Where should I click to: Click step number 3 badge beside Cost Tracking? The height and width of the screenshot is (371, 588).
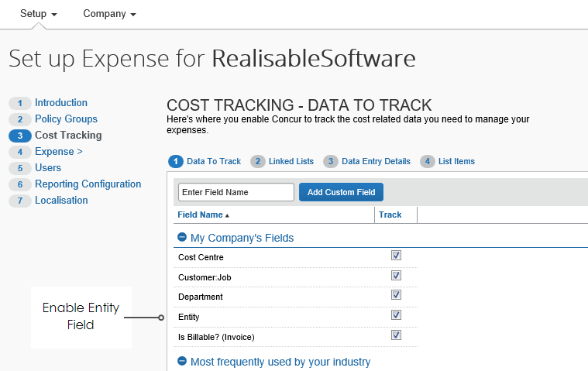[x=20, y=136]
